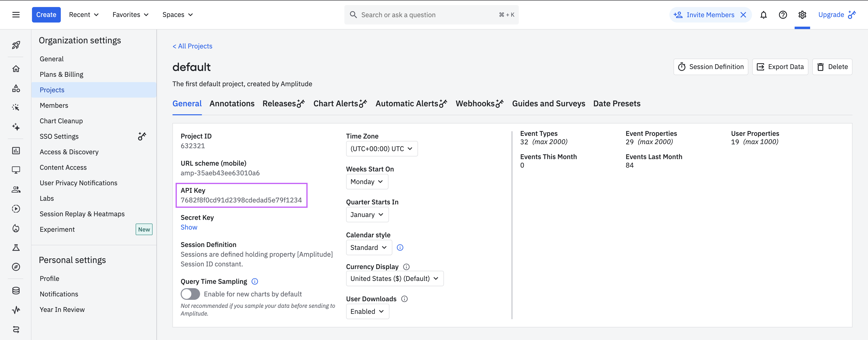Image resolution: width=868 pixels, height=340 pixels.
Task: Click the session replay play icon in sidebar
Action: [16, 209]
